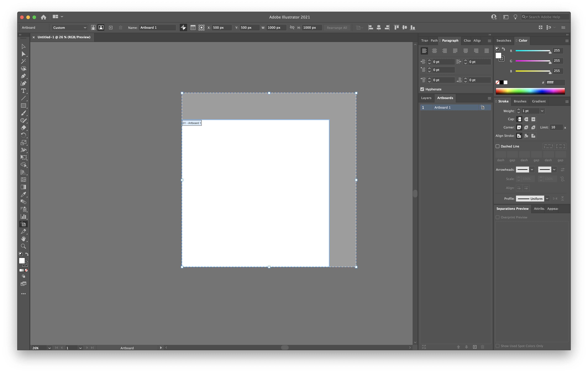Select the Hand tool
588x373 pixels.
[23, 239]
